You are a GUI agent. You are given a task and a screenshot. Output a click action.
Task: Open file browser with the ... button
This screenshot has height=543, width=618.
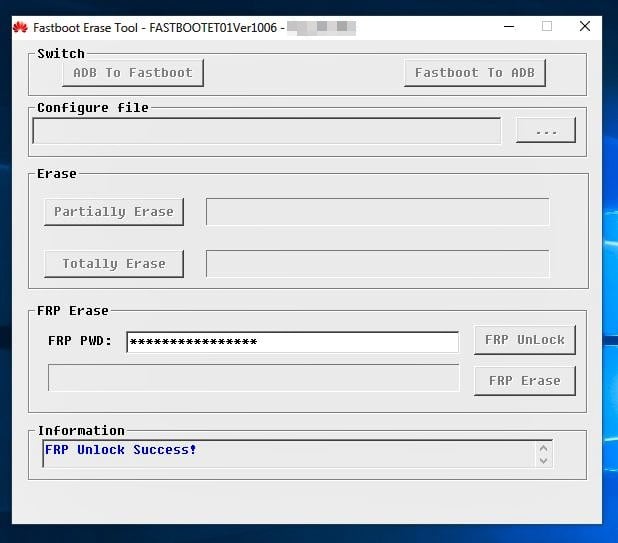click(546, 130)
